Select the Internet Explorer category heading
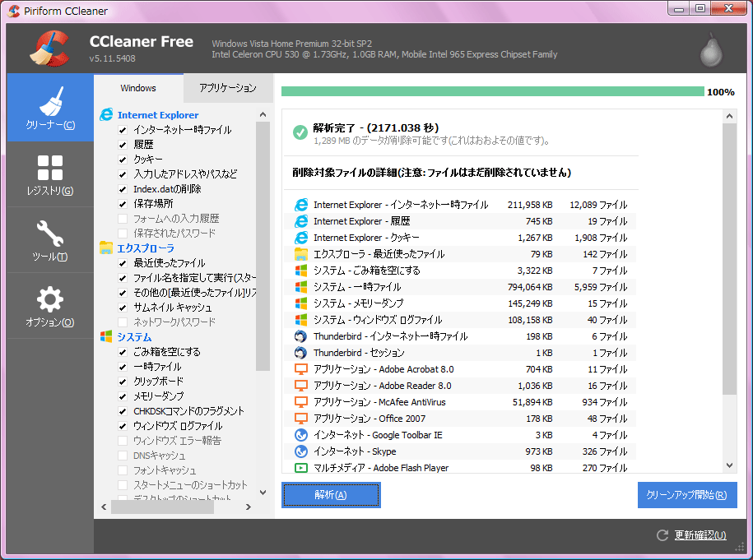The image size is (753, 560). [x=158, y=115]
